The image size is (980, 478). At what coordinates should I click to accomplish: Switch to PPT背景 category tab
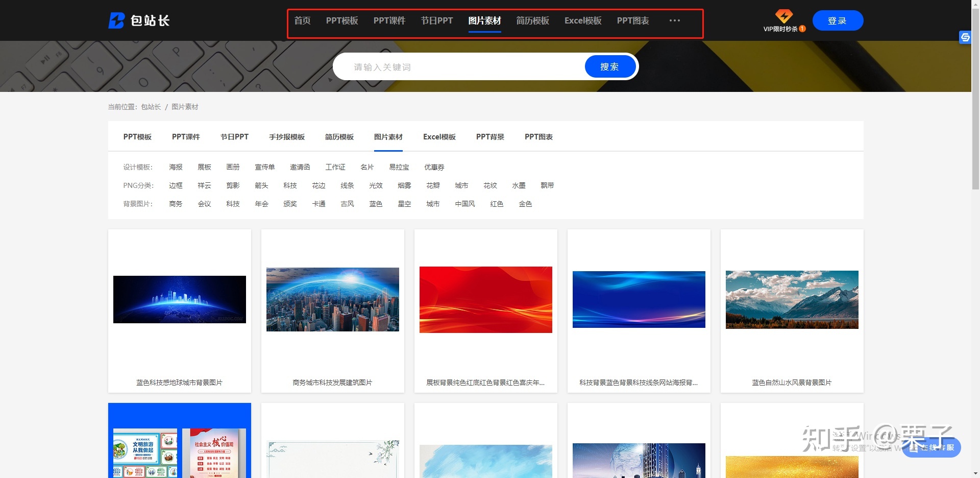tap(490, 137)
